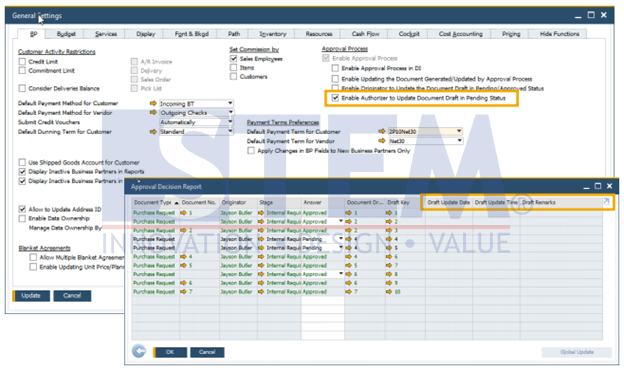Viewport: 624px width, 371px height.
Task: Select the Hide Functions tab
Action: pos(559,34)
